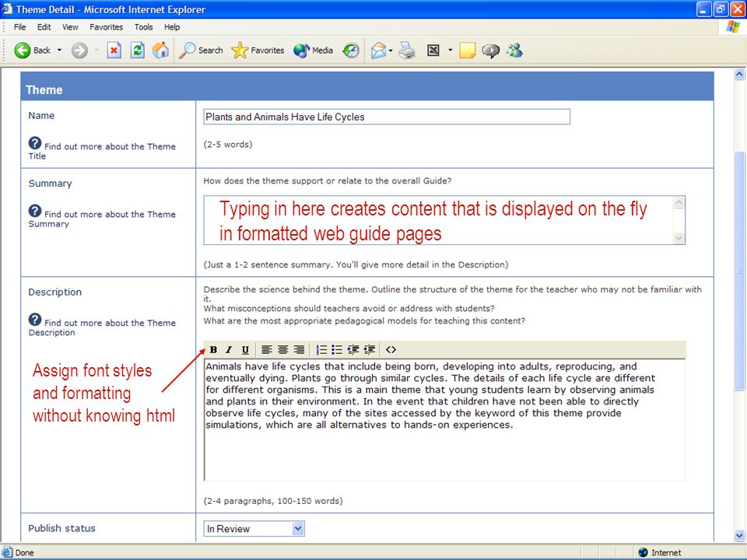Click the 'Publish status' label

click(62, 528)
